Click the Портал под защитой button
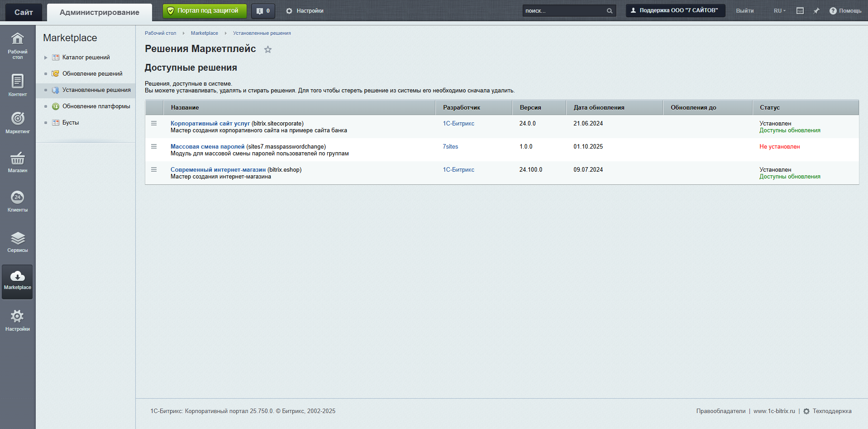The height and width of the screenshot is (429, 868). pos(205,11)
